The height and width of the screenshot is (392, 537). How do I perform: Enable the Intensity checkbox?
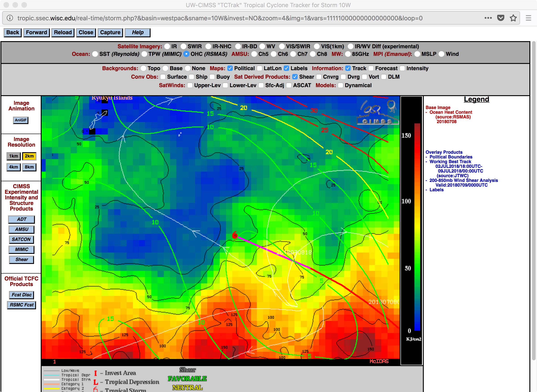[402, 68]
